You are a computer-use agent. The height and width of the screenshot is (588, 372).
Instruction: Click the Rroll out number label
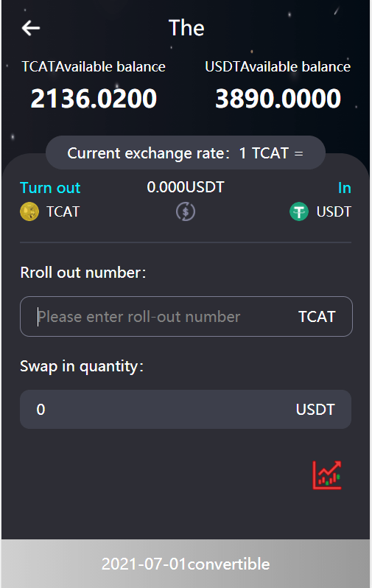coord(83,273)
